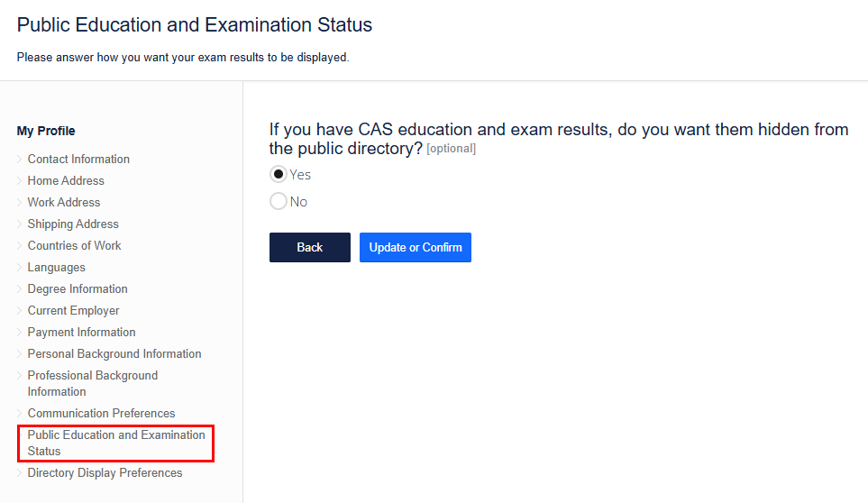Open Work Address in sidebar
Screen dimensions: 868x503
pos(64,203)
